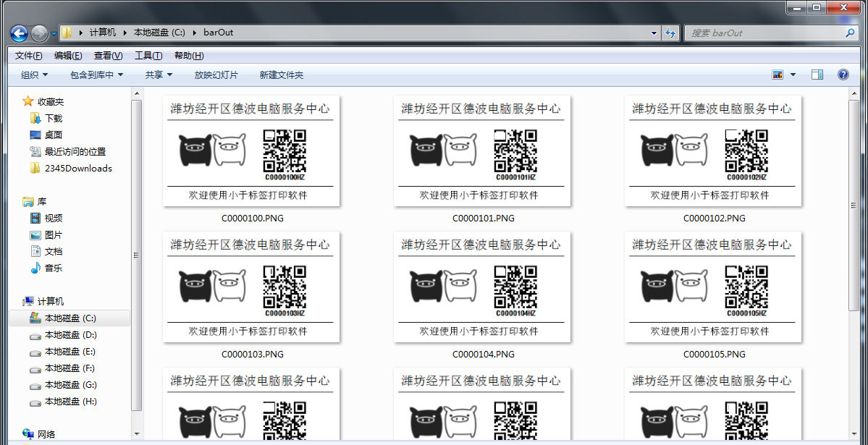The height and width of the screenshot is (445, 868).
Task: Select 本地磁盘 (D:) in the sidebar
Action: 71,335
